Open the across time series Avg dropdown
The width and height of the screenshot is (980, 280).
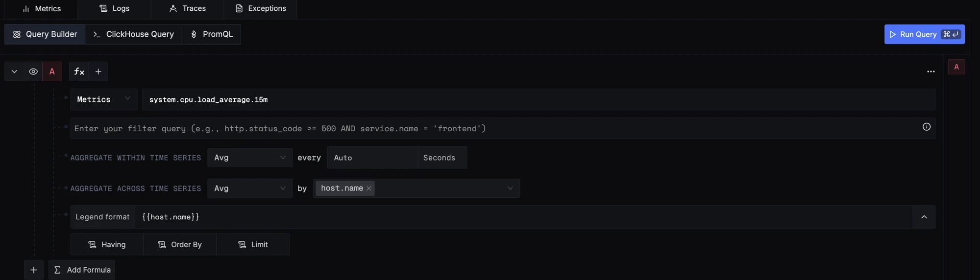[250, 188]
